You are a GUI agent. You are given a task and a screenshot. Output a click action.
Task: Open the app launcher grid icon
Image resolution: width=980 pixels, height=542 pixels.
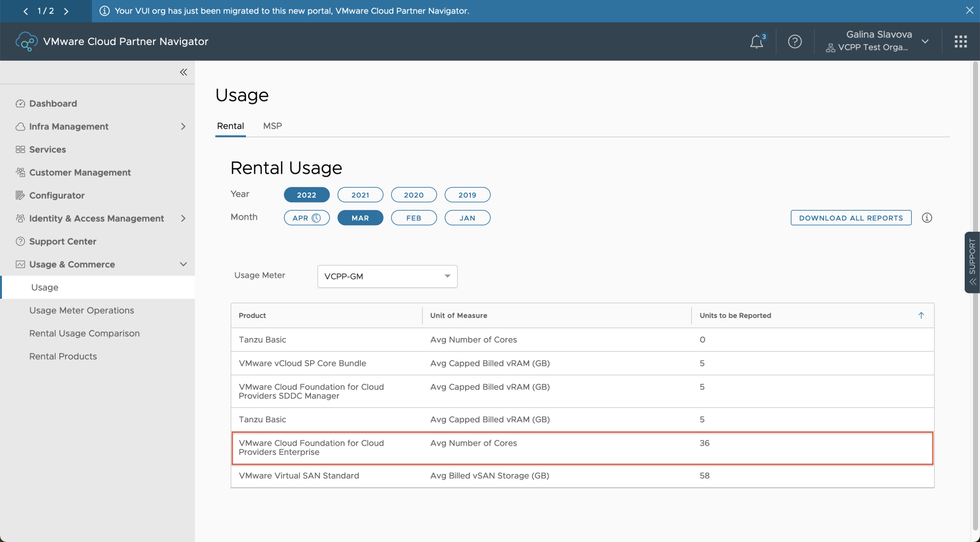[960, 41]
